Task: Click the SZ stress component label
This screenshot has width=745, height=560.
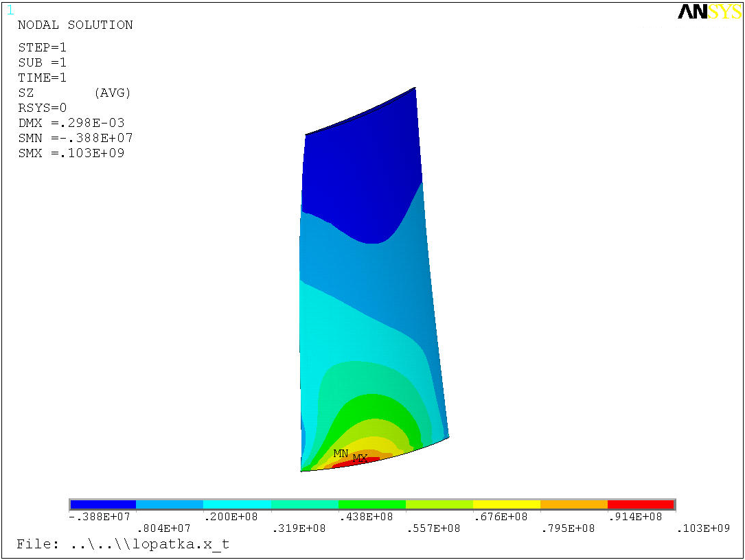Action: coord(26,93)
